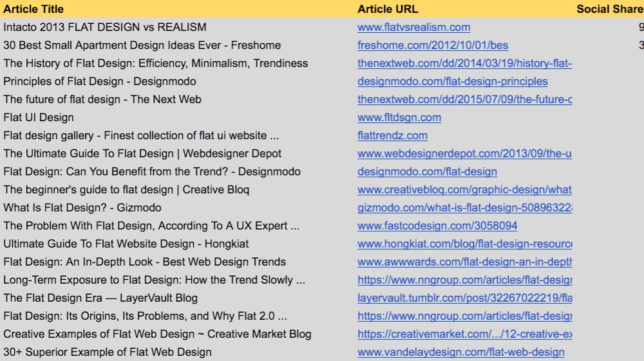The height and width of the screenshot is (361, 644).
Task: Select cell 'Ultimate Guide To Flat Website Design - Hongkiat'
Action: click(126, 244)
